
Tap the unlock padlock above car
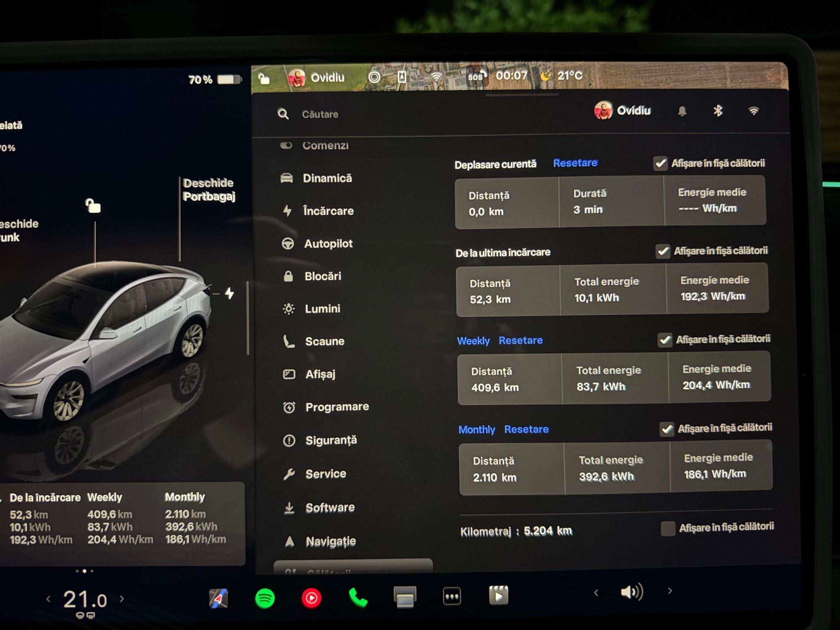tap(93, 206)
